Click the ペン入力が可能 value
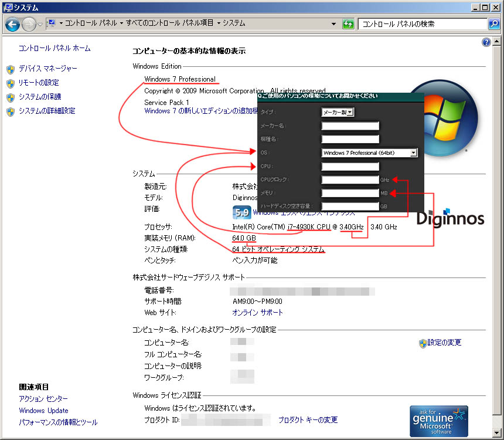The width and height of the screenshot is (504, 440). [x=254, y=260]
